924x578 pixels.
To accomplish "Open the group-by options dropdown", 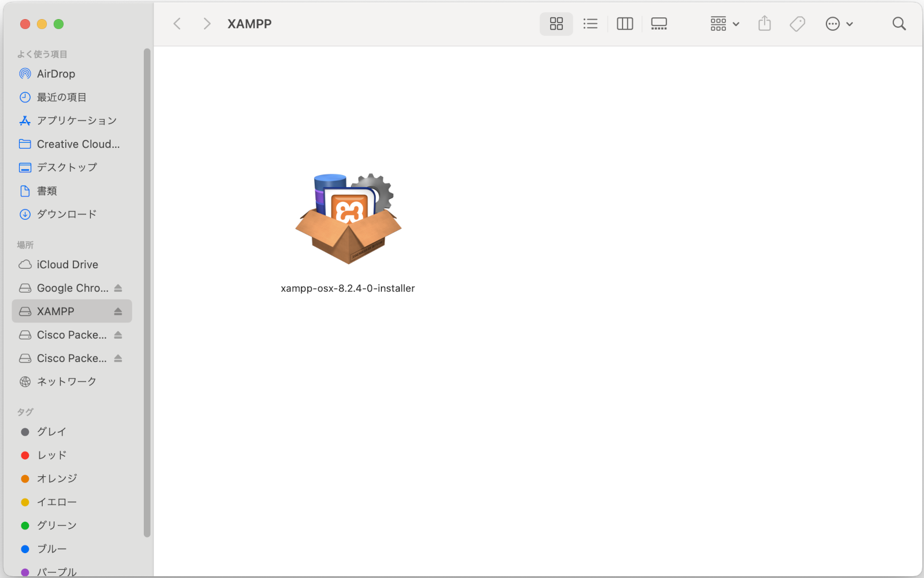I will [724, 24].
